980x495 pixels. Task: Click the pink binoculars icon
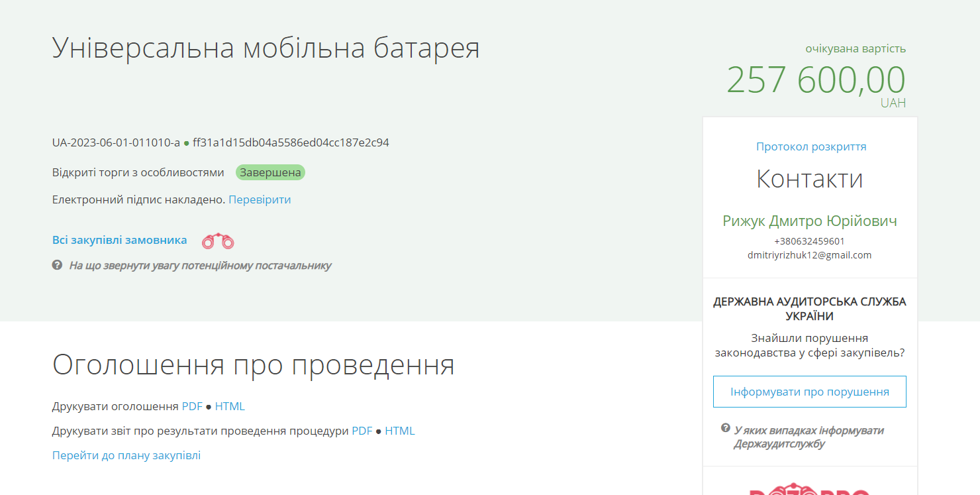(x=218, y=241)
